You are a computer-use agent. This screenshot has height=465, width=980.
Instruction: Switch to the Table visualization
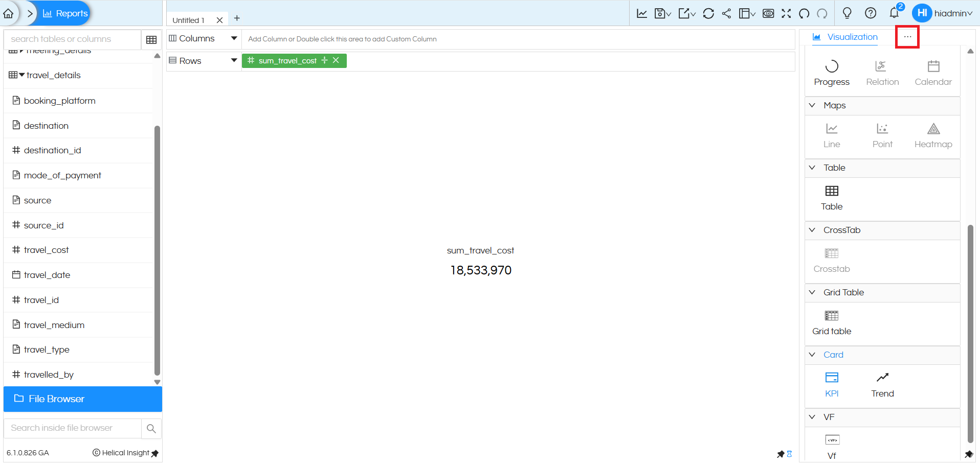pyautogui.click(x=832, y=198)
